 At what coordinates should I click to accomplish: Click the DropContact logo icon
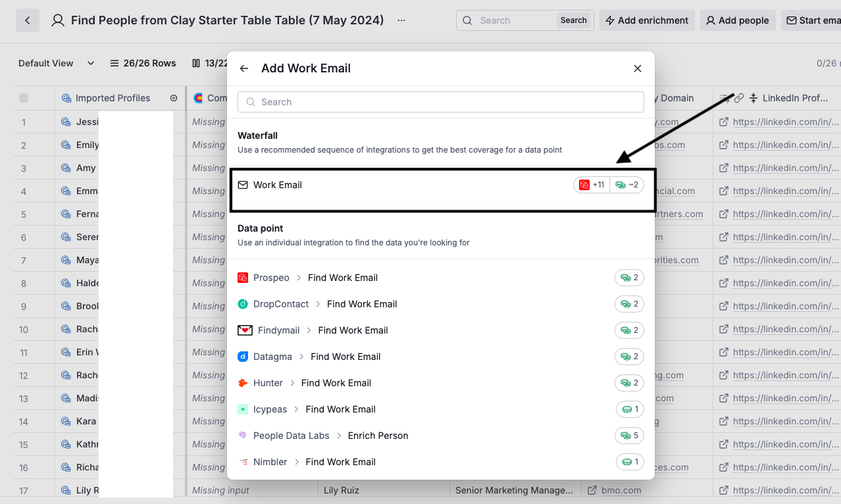coord(243,304)
